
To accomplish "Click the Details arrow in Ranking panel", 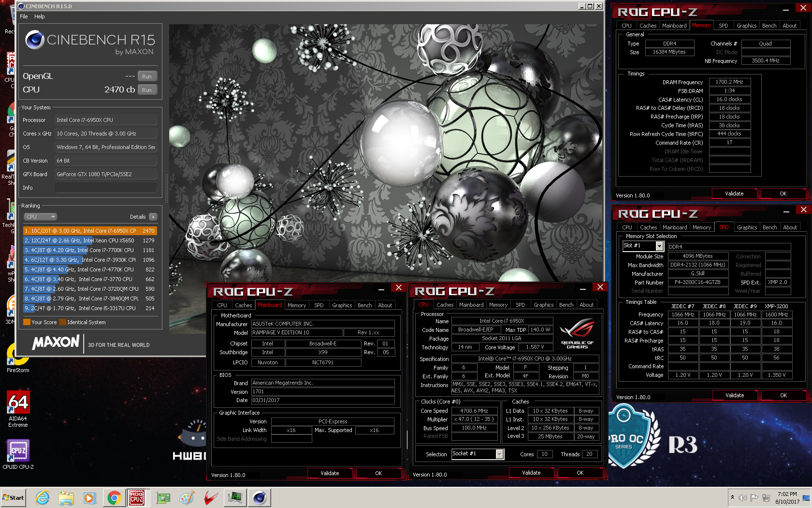I will (153, 217).
